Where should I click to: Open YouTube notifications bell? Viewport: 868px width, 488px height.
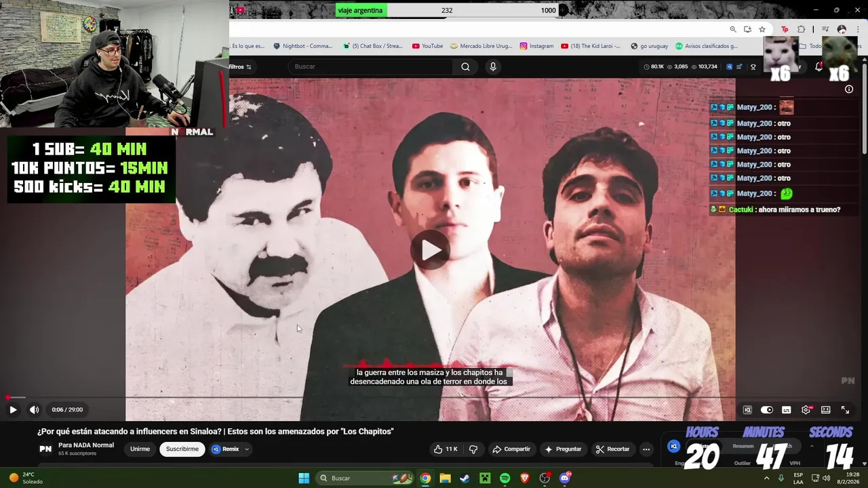[818, 66]
